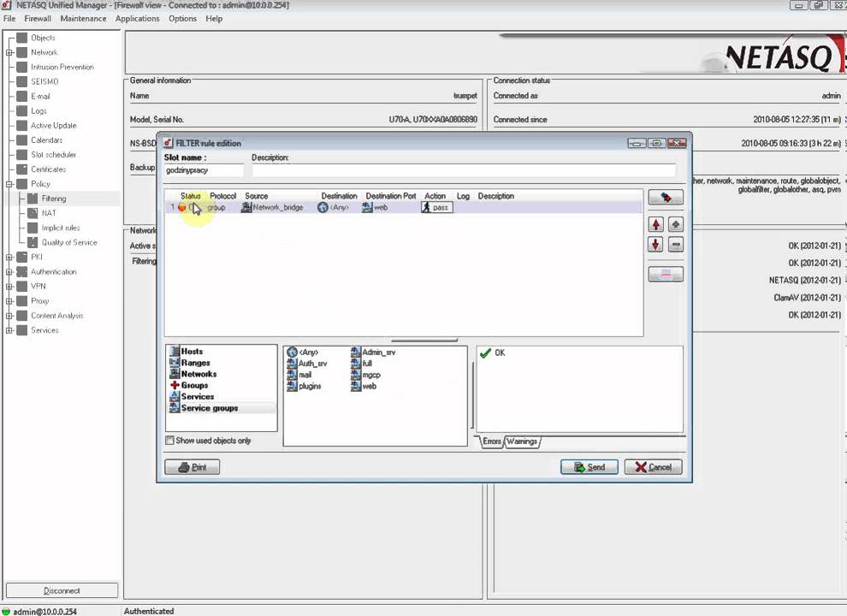This screenshot has width=847, height=616.
Task: Select Ranges object category
Action: 190,363
